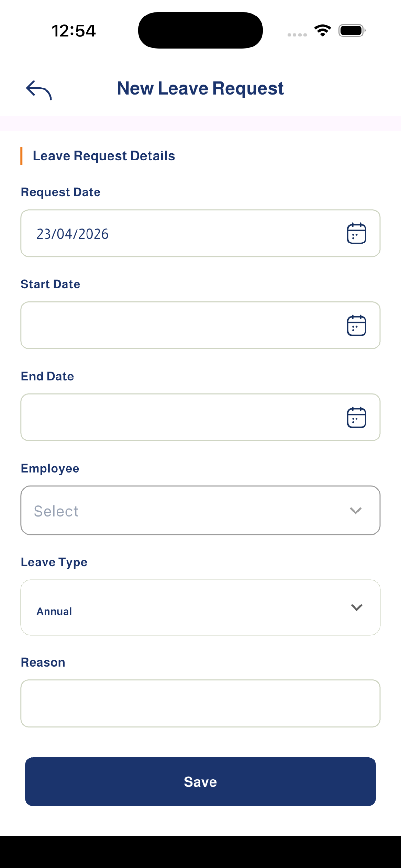Click the Employee dropdown chevron arrow
The width and height of the screenshot is (401, 868).
click(355, 511)
